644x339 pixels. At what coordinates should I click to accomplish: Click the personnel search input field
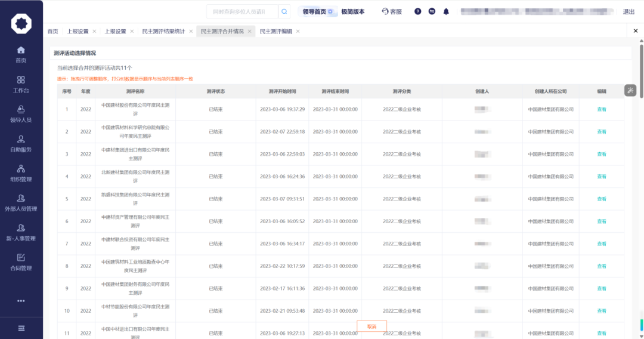click(243, 11)
